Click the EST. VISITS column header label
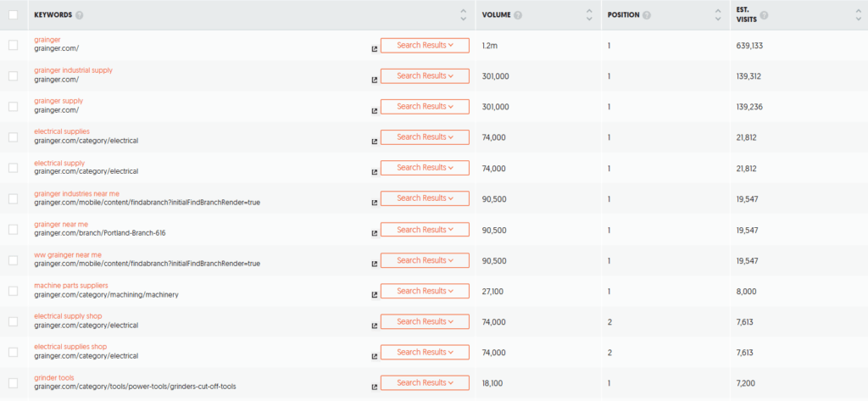Image resolution: width=868 pixels, height=401 pixels. coord(747,15)
